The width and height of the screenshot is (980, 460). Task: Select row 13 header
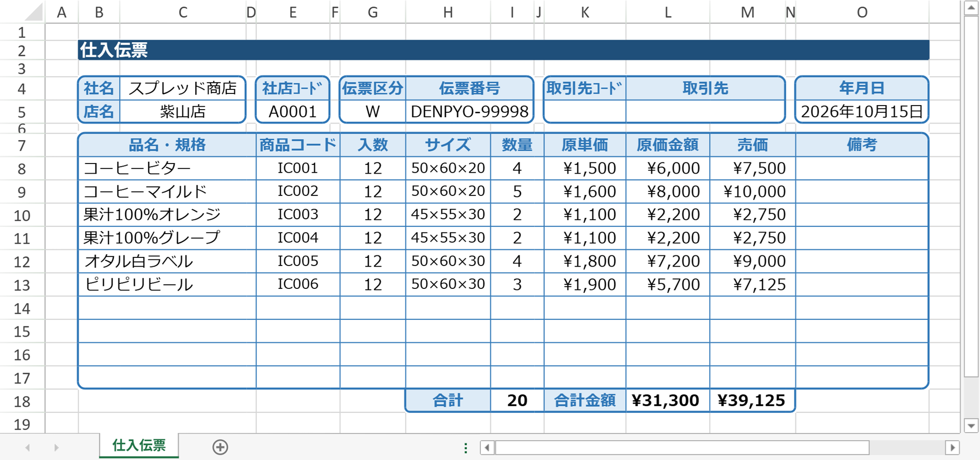coord(22,285)
